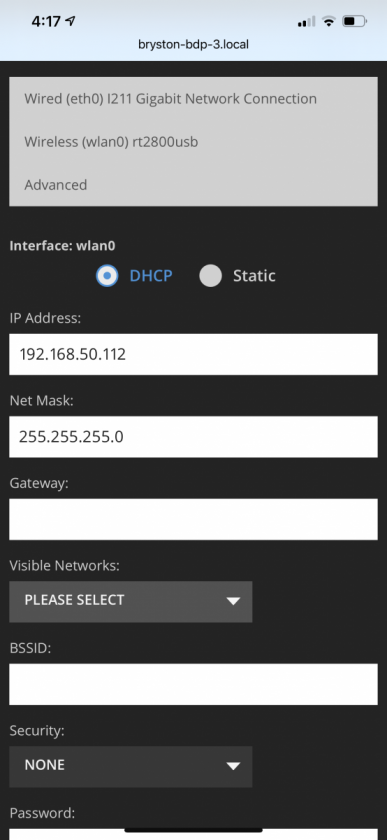Screen dimensions: 387x840
Task: Tap the bryston-bdp-3.local address bar
Action: (194, 44)
